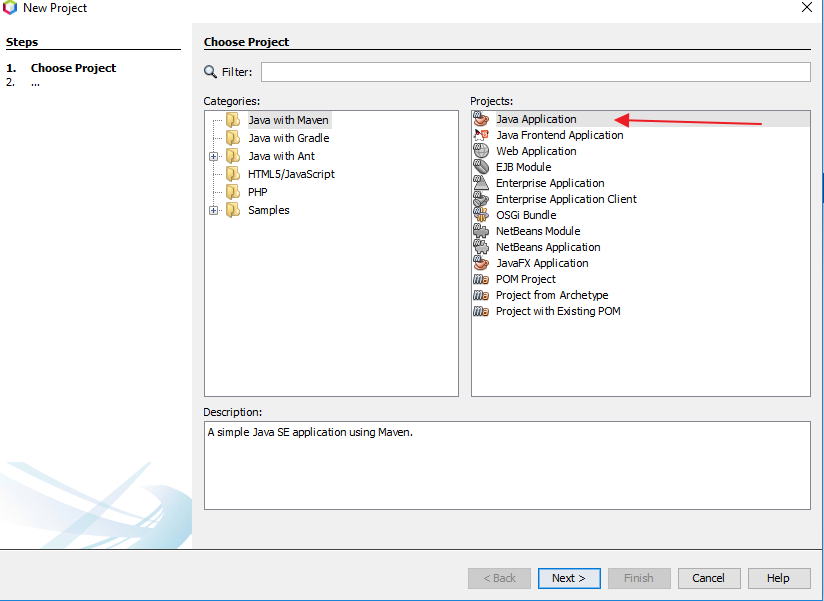The image size is (824, 601).
Task: Choose Project from Archetype entry
Action: tap(552, 295)
